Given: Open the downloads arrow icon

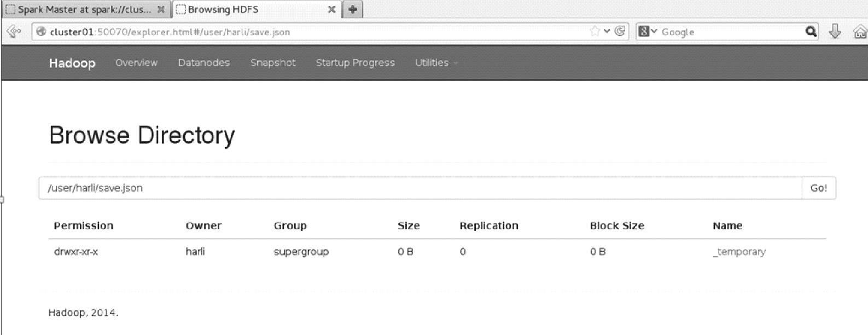Looking at the screenshot, I should (x=835, y=31).
